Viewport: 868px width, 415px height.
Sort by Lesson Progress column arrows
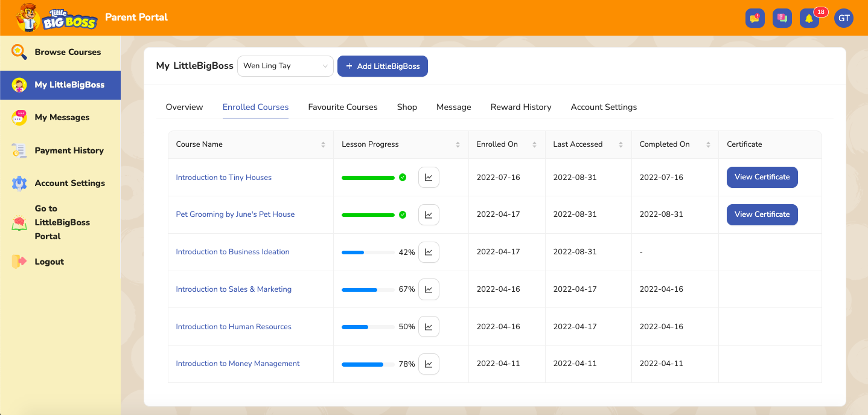pyautogui.click(x=458, y=144)
